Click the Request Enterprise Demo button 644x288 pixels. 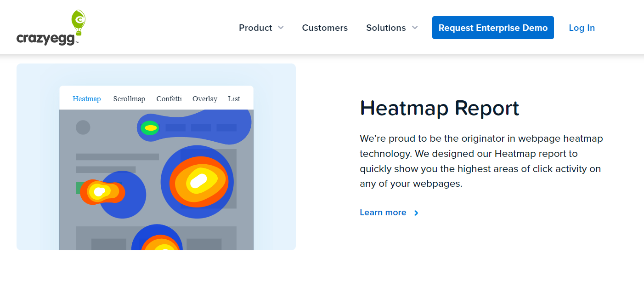coord(492,28)
